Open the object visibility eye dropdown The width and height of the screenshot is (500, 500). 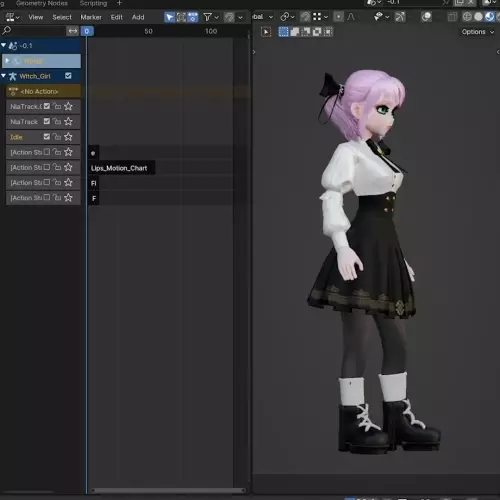tap(381, 17)
